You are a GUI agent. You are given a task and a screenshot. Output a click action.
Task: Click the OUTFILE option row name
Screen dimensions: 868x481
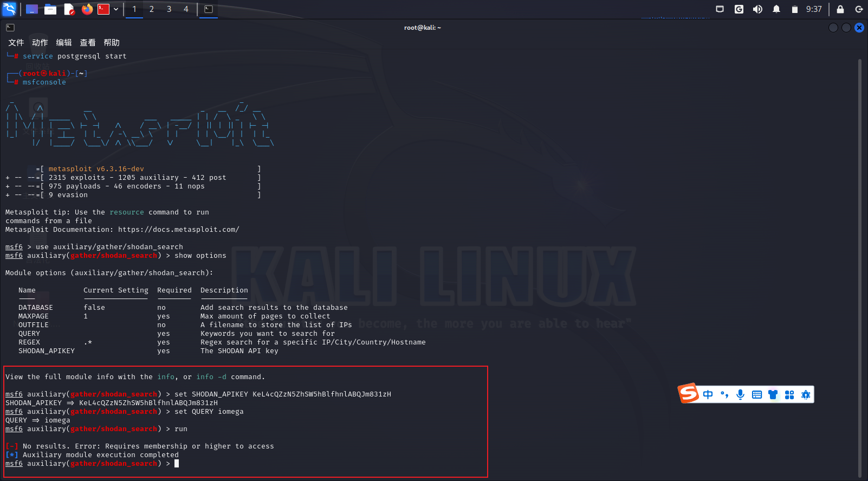coord(34,325)
